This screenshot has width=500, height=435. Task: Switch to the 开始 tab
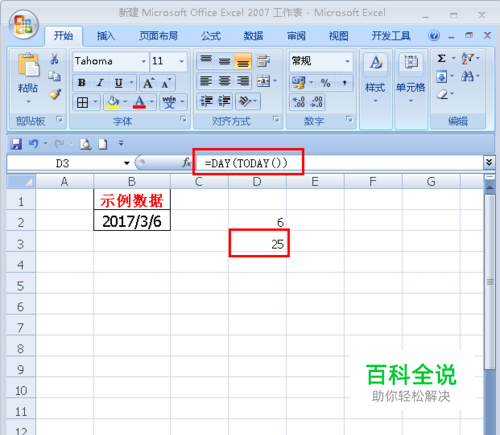click(x=63, y=36)
